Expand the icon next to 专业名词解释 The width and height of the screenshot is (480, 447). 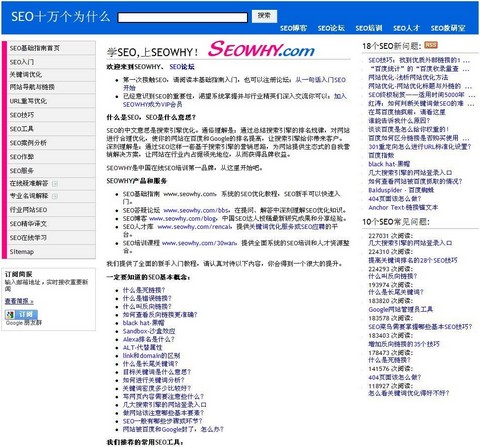(x=55, y=196)
